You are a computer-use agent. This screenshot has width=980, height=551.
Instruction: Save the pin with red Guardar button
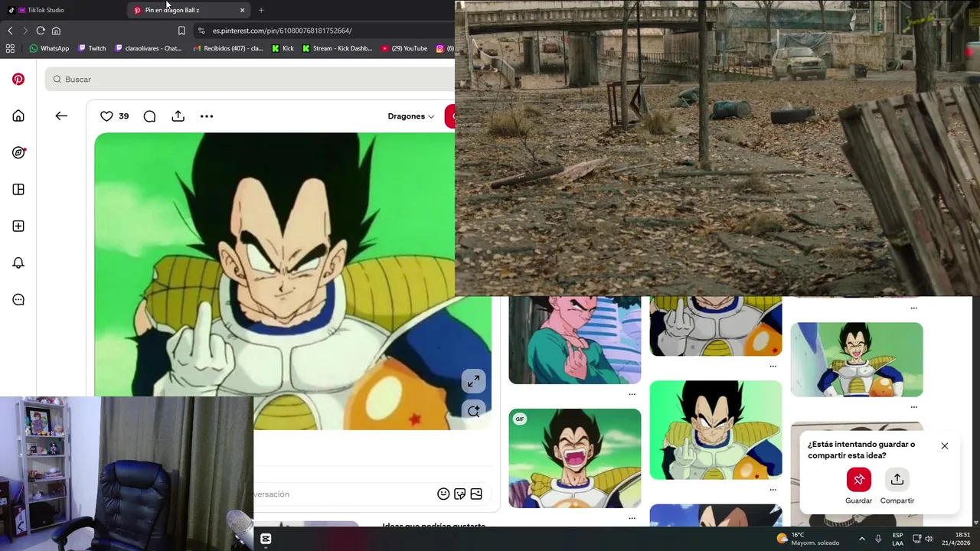click(859, 480)
